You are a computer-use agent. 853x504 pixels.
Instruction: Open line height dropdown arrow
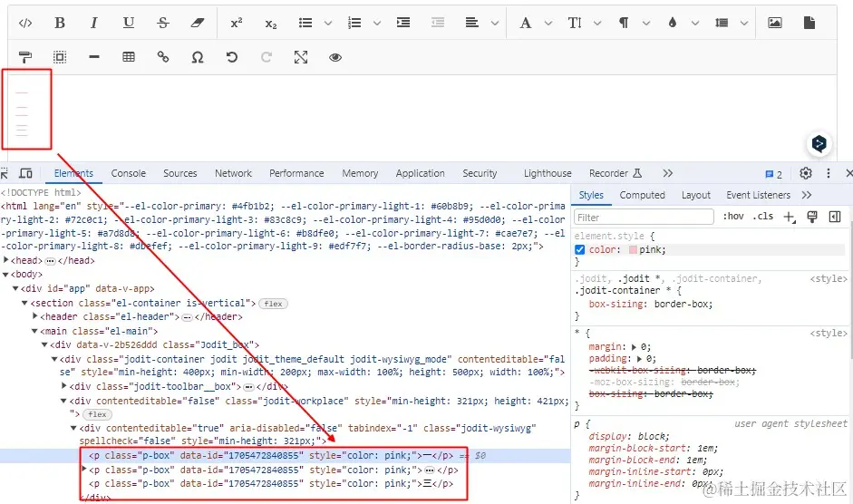pyautogui.click(x=744, y=23)
